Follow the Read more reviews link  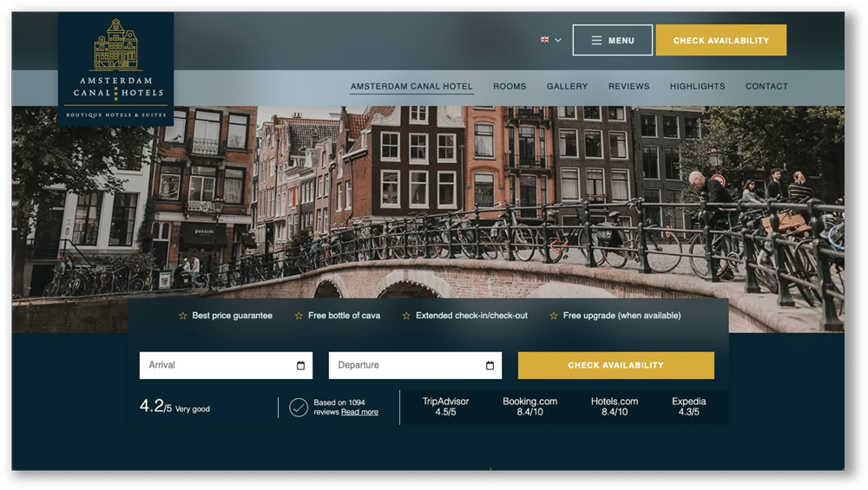coord(360,412)
